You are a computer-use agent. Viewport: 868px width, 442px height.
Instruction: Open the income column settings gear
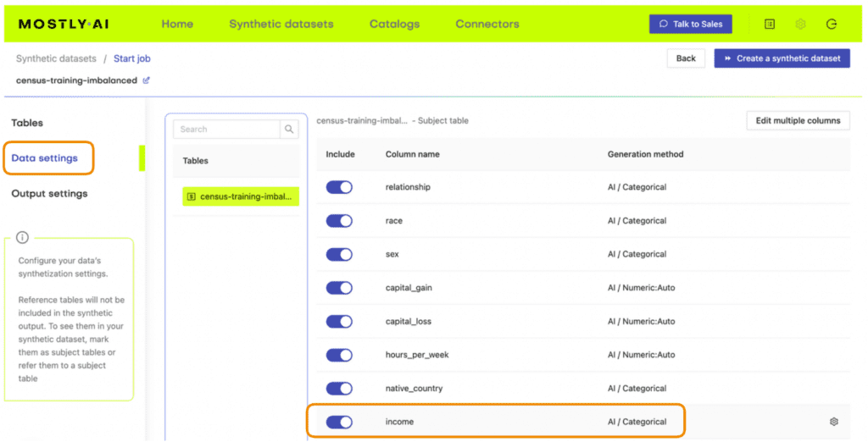(x=834, y=422)
